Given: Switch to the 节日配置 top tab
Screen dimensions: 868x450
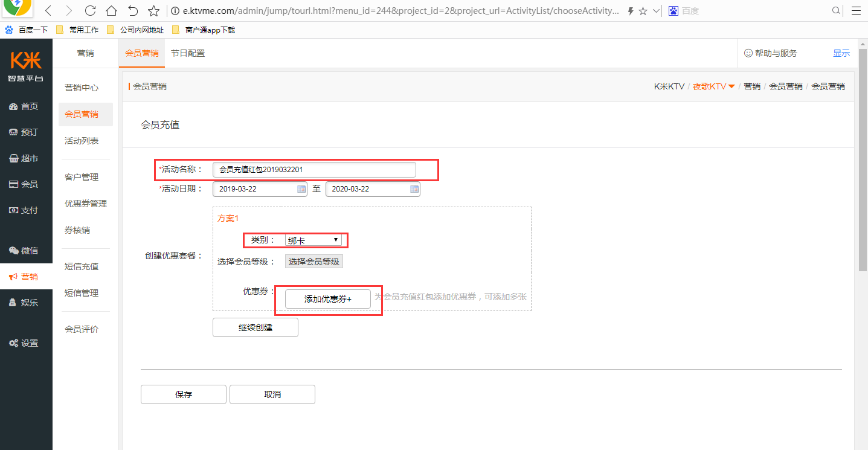Looking at the screenshot, I should (188, 53).
